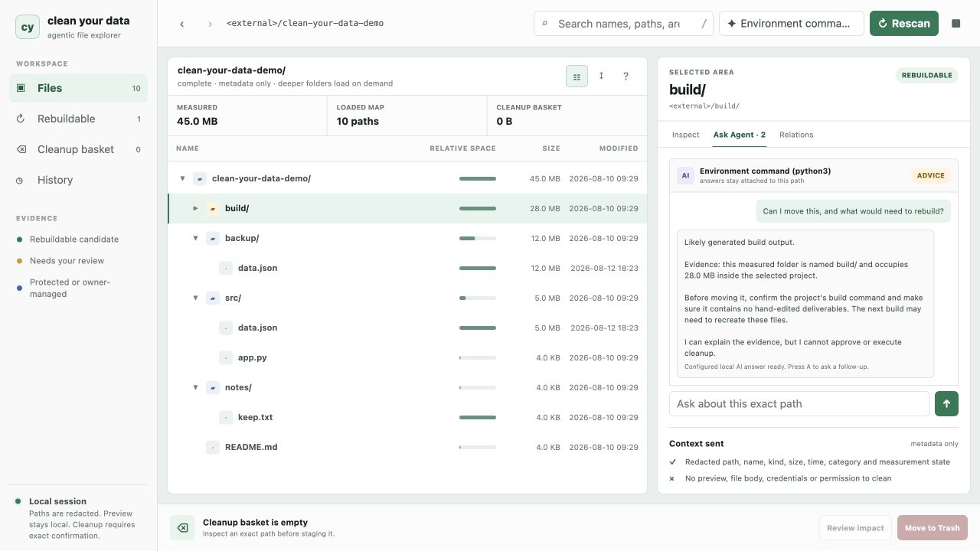This screenshot has height=551, width=980.
Task: Click the cy app logo
Action: pos(28,27)
